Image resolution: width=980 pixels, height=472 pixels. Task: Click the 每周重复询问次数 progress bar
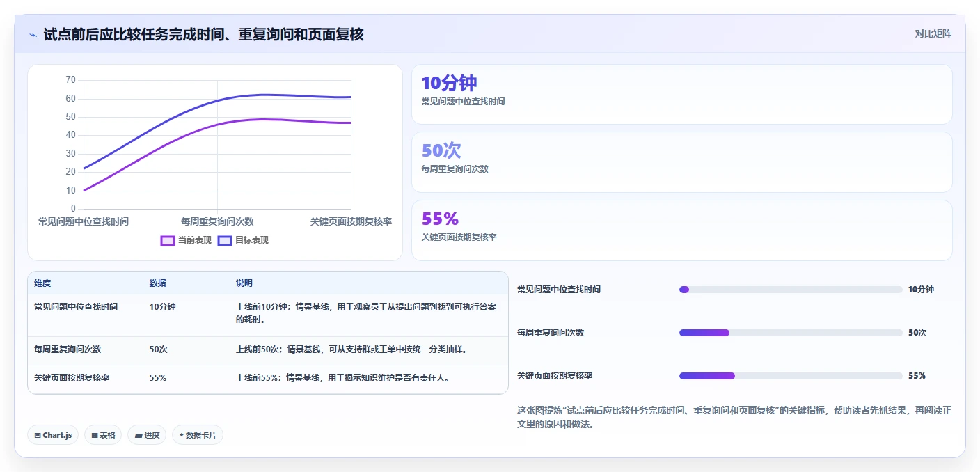[x=791, y=333]
